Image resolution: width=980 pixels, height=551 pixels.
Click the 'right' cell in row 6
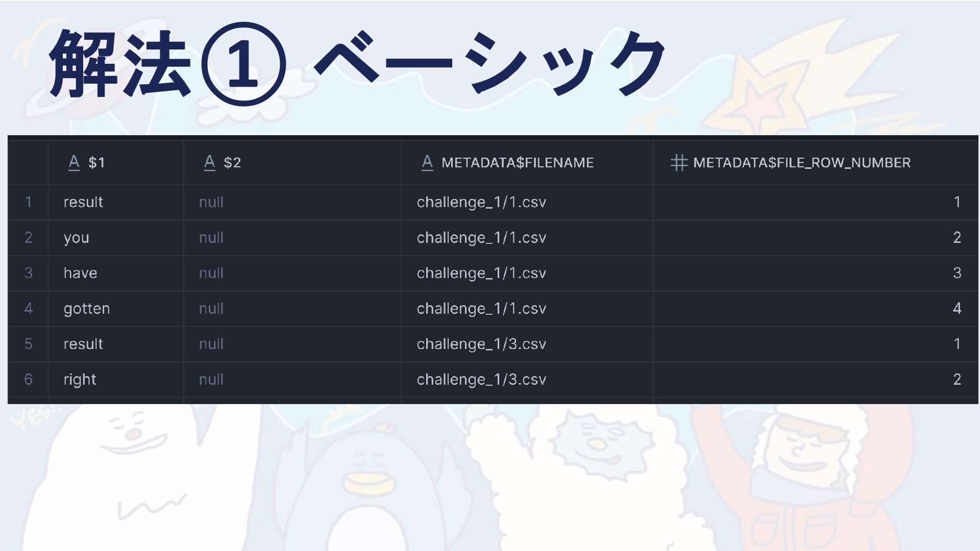coord(116,380)
